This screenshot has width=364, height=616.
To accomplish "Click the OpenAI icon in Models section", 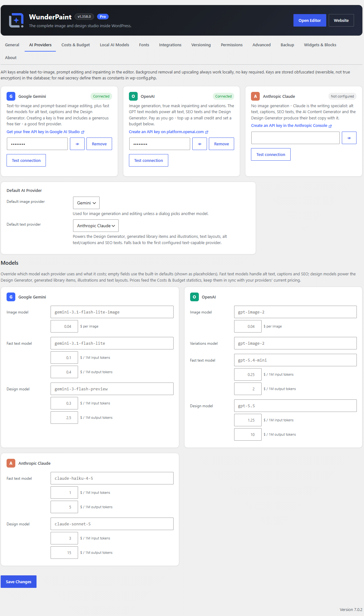I will click(x=194, y=297).
